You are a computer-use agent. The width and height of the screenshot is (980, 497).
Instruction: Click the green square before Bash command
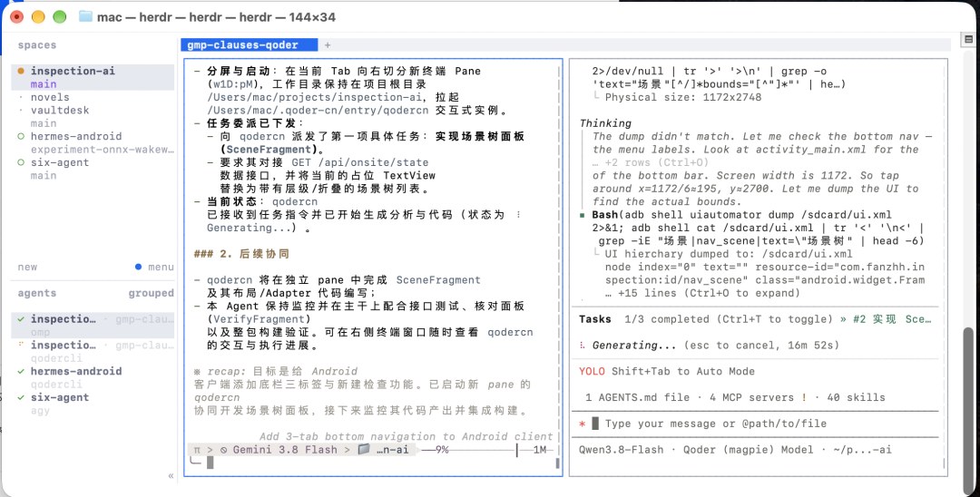pyautogui.click(x=583, y=215)
